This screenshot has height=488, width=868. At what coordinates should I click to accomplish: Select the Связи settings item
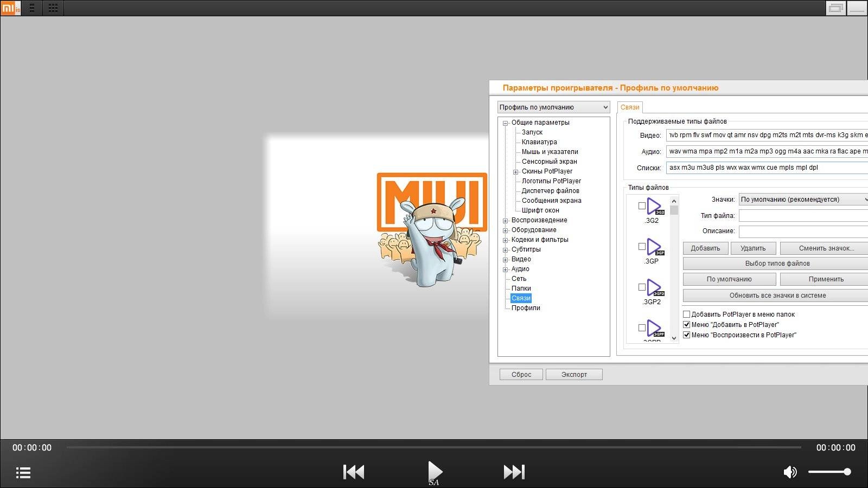521,298
